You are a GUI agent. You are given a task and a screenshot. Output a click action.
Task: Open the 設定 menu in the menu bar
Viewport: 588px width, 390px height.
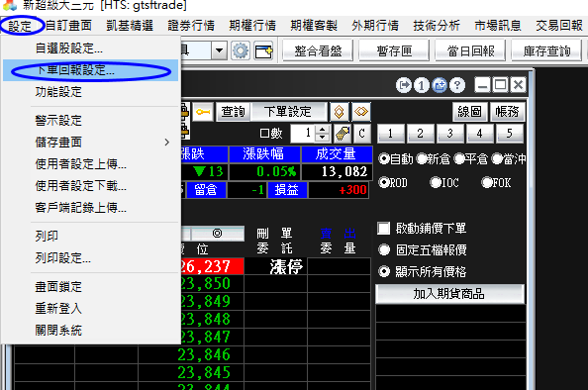(20, 26)
